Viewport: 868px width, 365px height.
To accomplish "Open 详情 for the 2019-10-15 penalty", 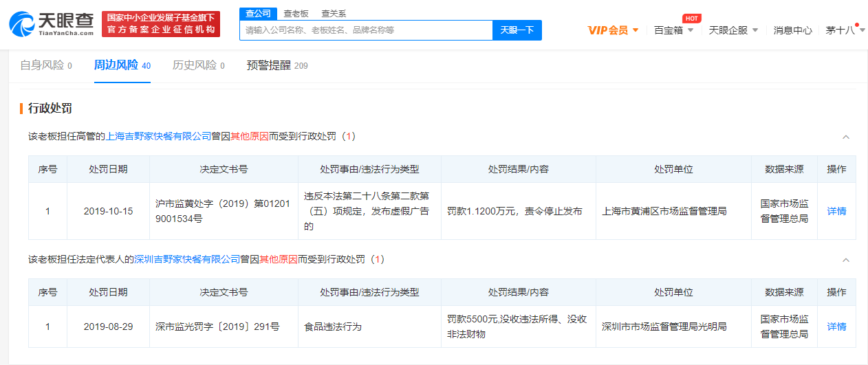I will point(836,211).
